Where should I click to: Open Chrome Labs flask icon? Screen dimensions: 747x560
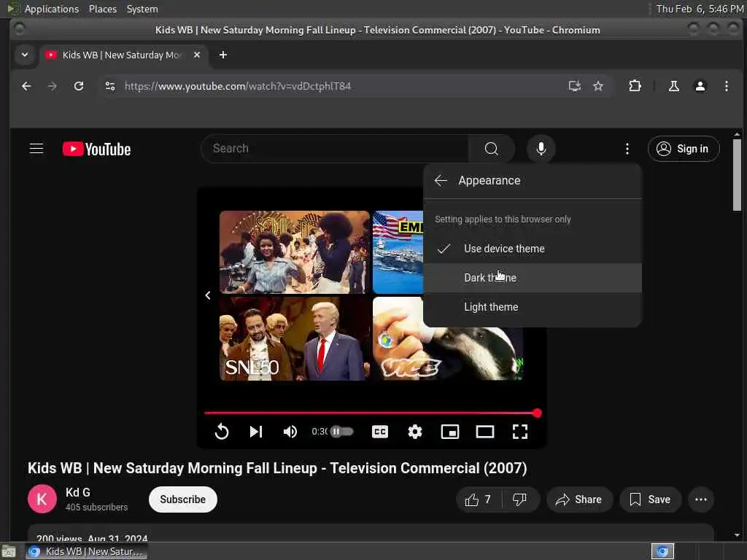(673, 86)
